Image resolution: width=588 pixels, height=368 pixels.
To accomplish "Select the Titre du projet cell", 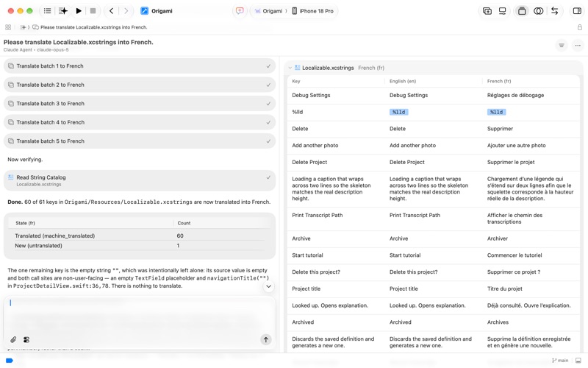I will click(505, 289).
